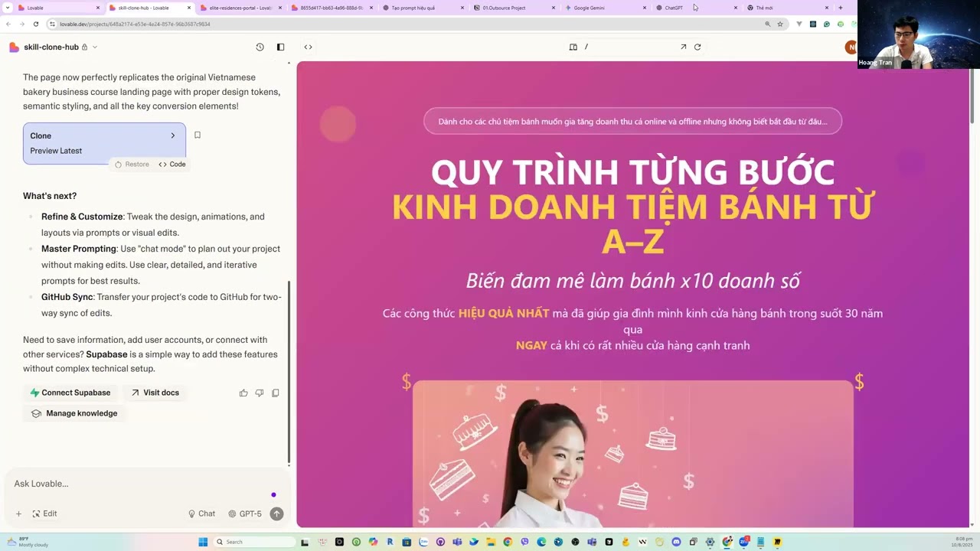This screenshot has width=980, height=551.
Task: Open the preview in a new tab
Action: [x=683, y=47]
